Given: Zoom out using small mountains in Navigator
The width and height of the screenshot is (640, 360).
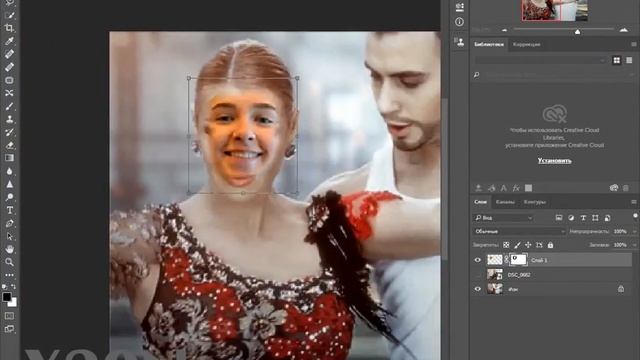Looking at the screenshot, I should click(504, 30).
